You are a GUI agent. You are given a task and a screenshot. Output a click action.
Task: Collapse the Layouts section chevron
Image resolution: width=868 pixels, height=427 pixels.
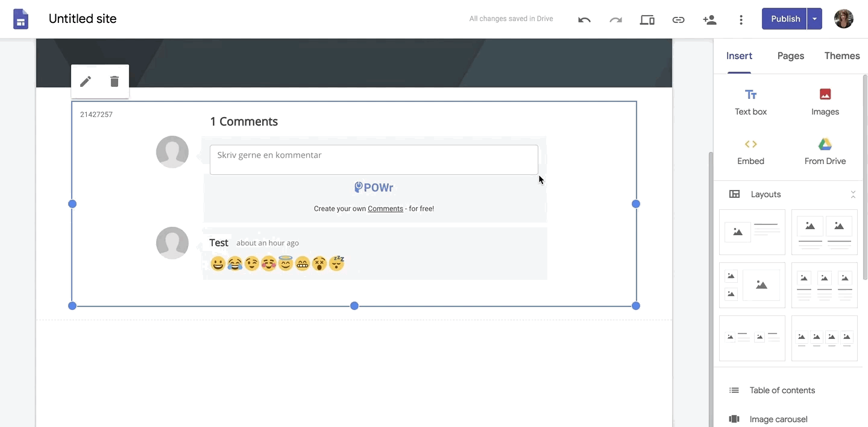pyautogui.click(x=853, y=194)
